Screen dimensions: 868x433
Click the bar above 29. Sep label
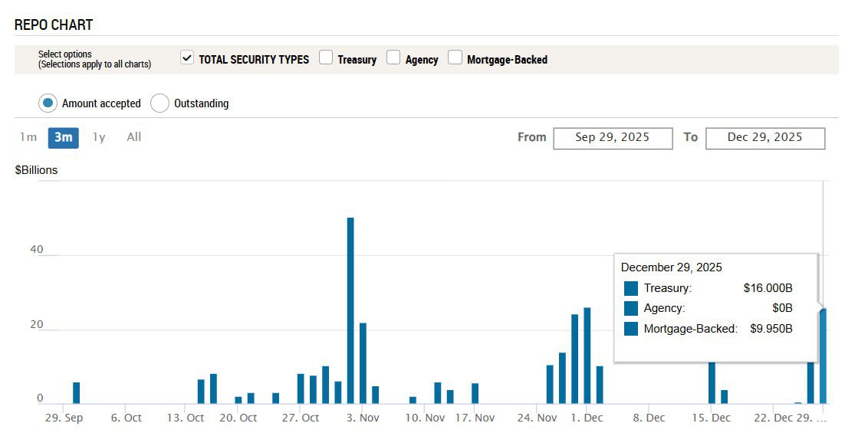[77, 392]
